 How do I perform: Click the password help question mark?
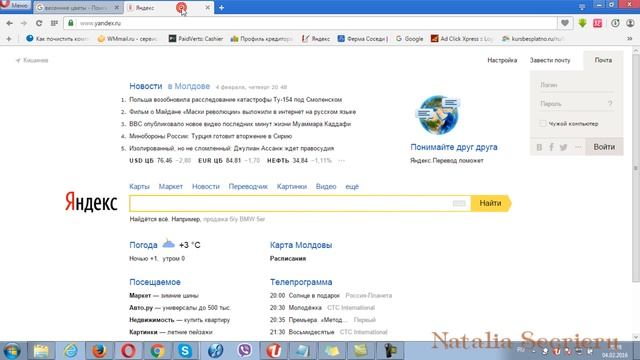pyautogui.click(x=610, y=104)
